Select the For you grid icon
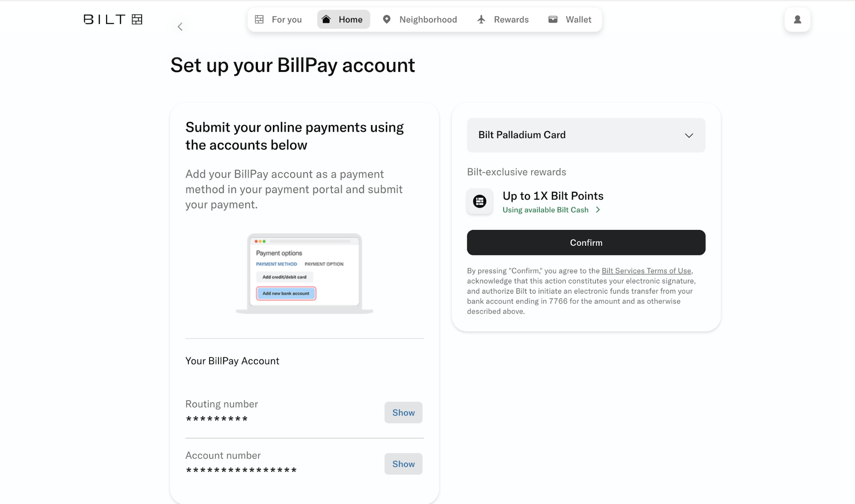Image resolution: width=855 pixels, height=504 pixels. point(259,19)
